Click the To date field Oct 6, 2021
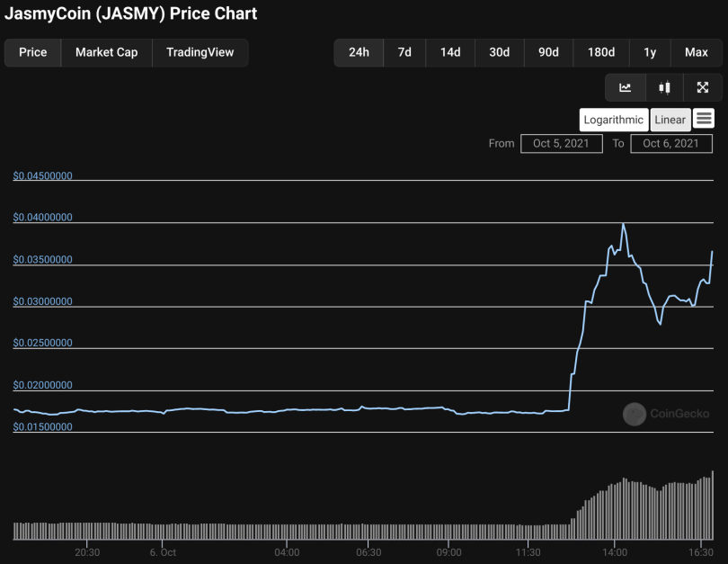The image size is (728, 564). coord(671,143)
